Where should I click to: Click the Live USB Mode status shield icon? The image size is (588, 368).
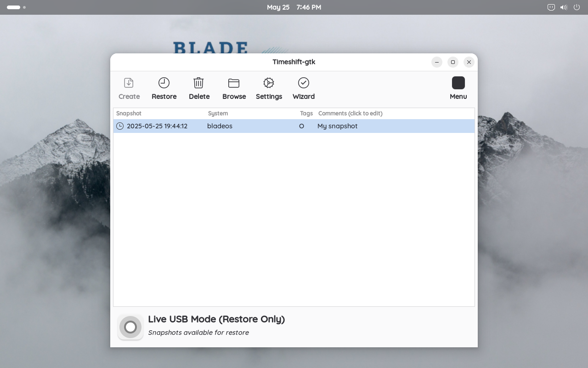click(x=130, y=327)
